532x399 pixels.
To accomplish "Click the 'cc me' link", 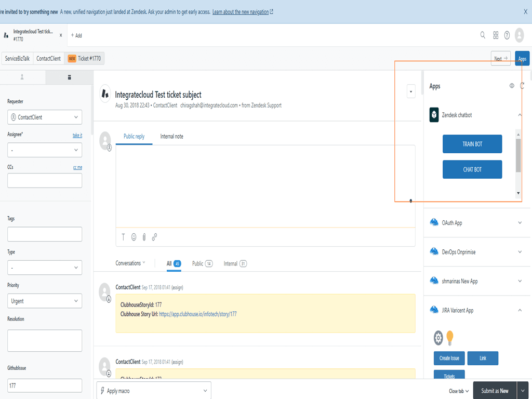I will coord(77,167).
